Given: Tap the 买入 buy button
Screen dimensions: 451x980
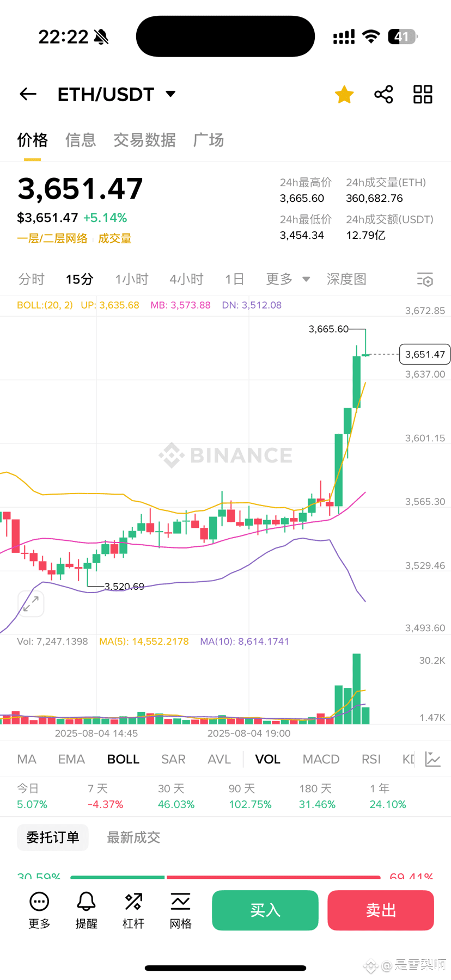Looking at the screenshot, I should (x=265, y=910).
